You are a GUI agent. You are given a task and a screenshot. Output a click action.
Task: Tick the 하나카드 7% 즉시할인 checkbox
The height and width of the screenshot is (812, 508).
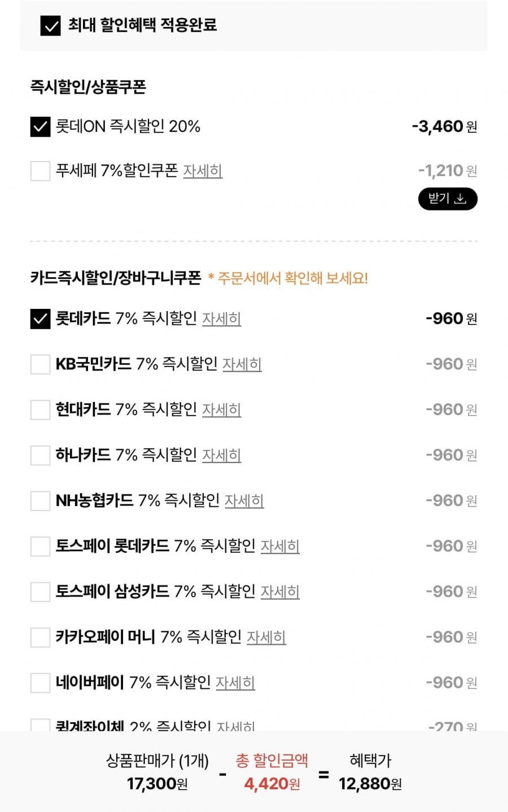point(40,455)
